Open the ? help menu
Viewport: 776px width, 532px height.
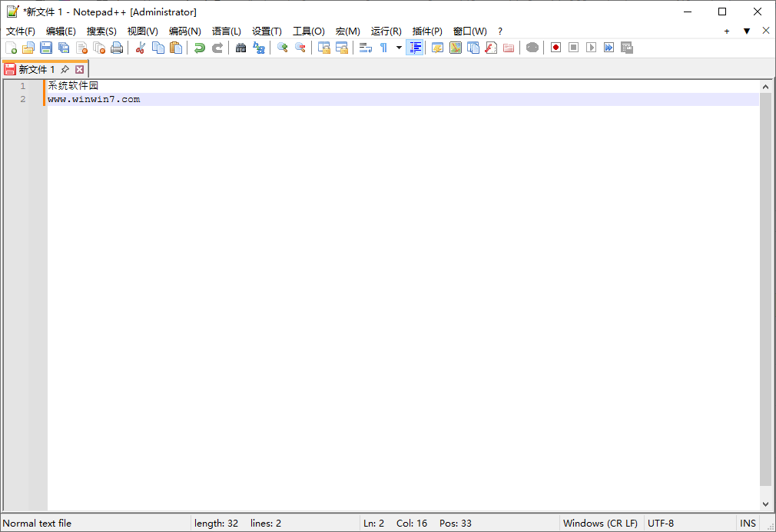coord(500,31)
